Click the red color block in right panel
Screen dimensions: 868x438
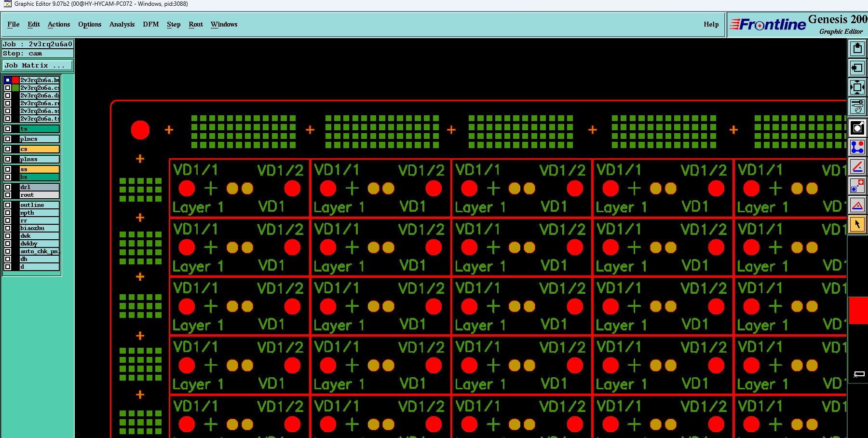tap(858, 311)
